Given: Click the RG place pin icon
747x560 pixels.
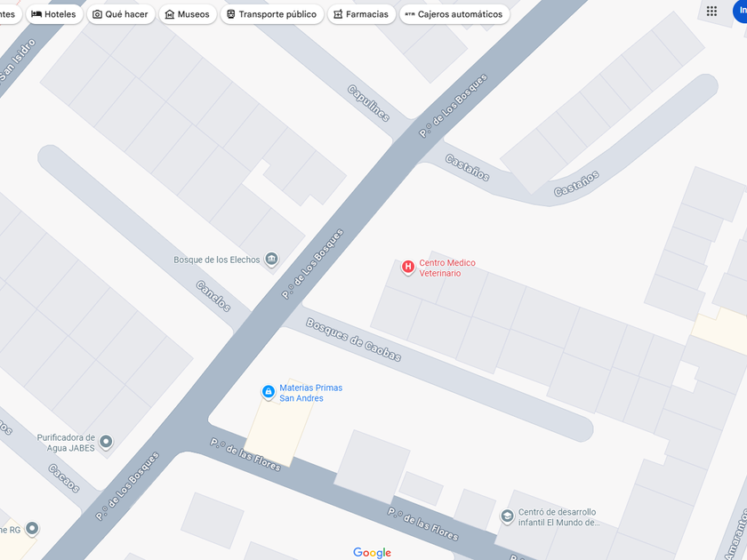Looking at the screenshot, I should 32,529.
